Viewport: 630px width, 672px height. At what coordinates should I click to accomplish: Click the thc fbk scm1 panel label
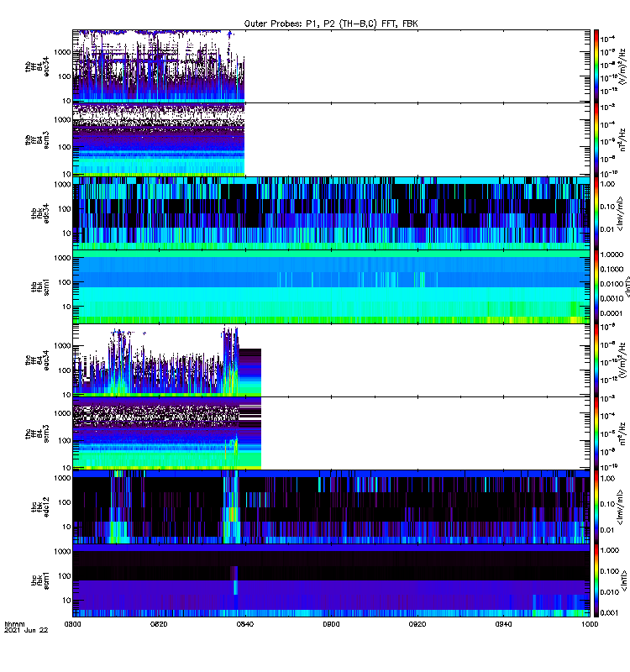tap(39, 580)
